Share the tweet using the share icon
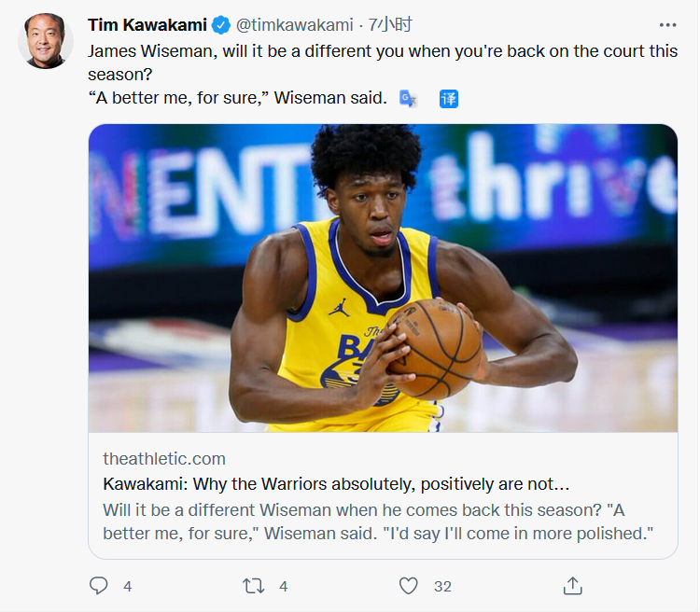The width and height of the screenshot is (700, 612). (573, 586)
